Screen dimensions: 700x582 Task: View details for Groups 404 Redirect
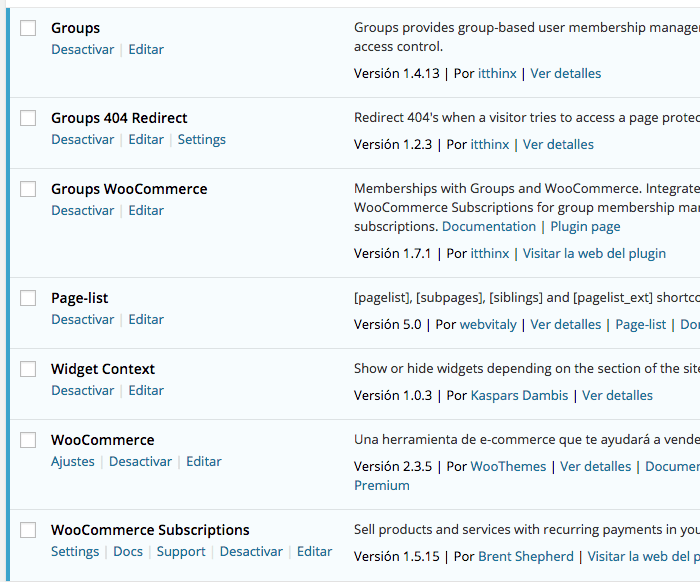coord(558,145)
